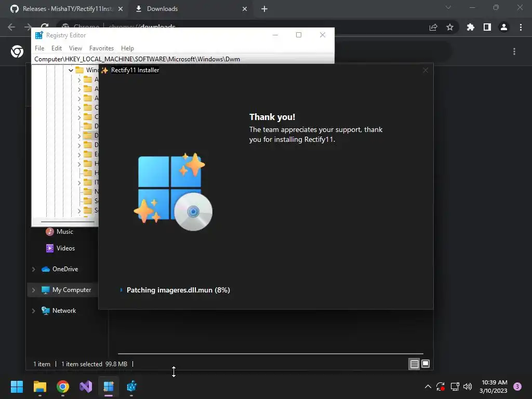Open Chrome's three-dot main menu
The height and width of the screenshot is (399, 532).
(521, 27)
